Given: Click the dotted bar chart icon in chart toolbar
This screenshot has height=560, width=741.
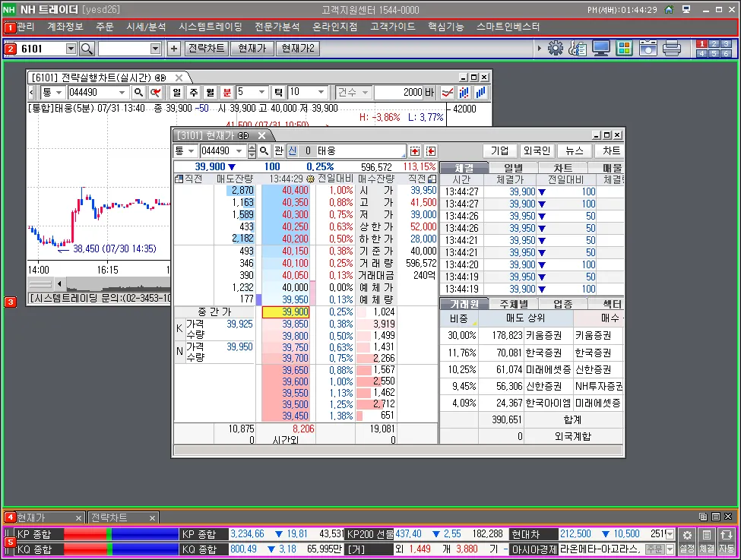Looking at the screenshot, I should click(464, 92).
